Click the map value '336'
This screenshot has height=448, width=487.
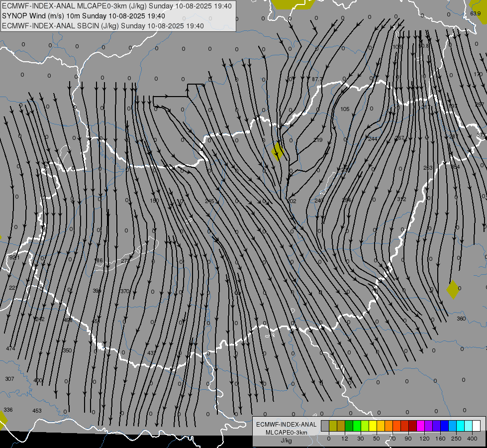click(8, 410)
